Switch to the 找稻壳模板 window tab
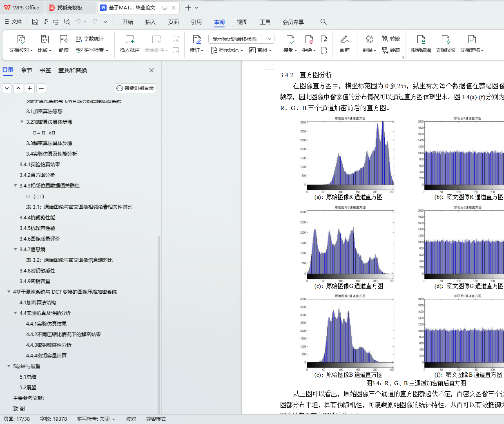 (70, 7)
